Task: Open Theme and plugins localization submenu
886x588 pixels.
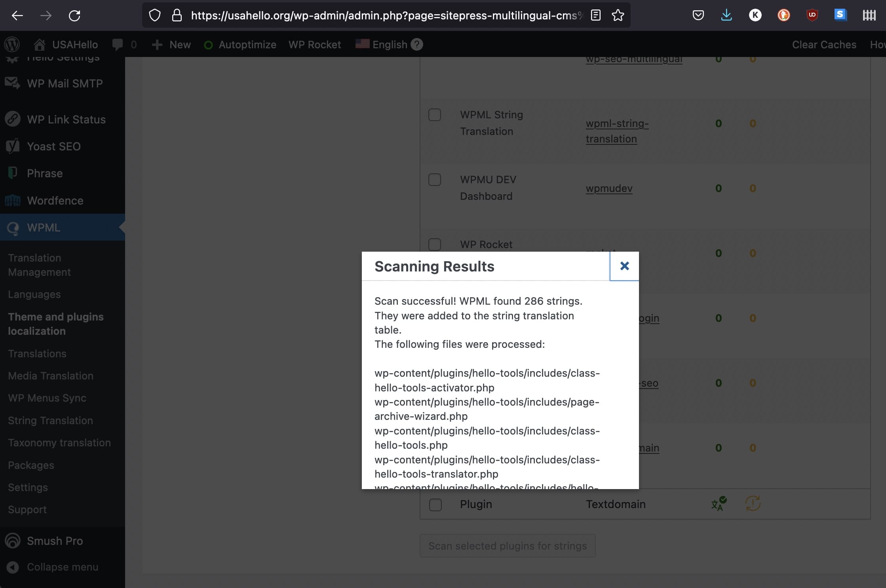Action: (56, 324)
